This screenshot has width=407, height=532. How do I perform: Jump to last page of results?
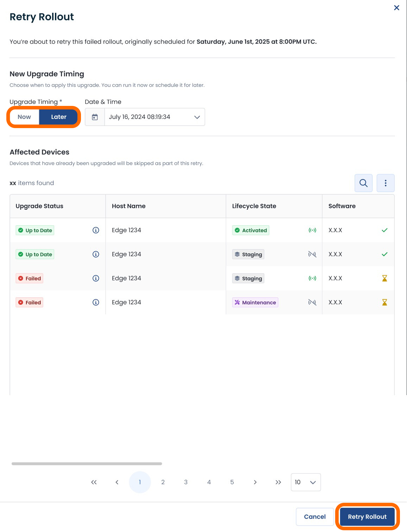278,482
